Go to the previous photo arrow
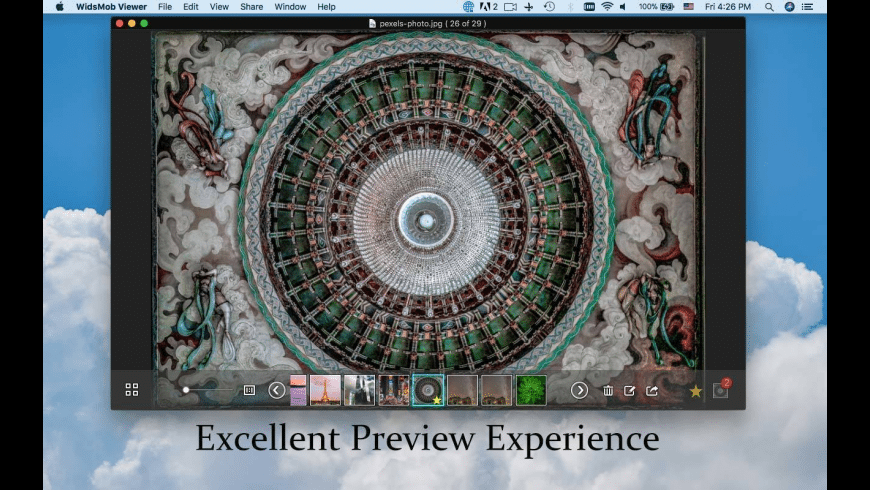This screenshot has height=490, width=870. pos(277,390)
